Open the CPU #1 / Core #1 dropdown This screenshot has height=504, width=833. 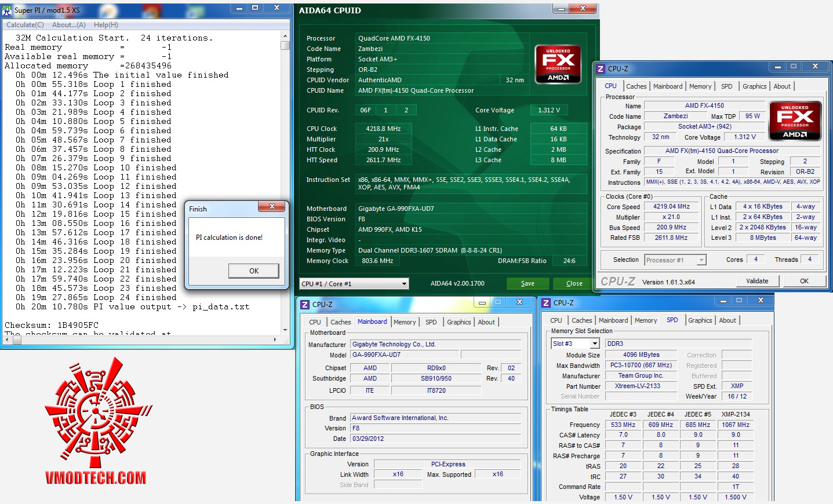tap(354, 284)
